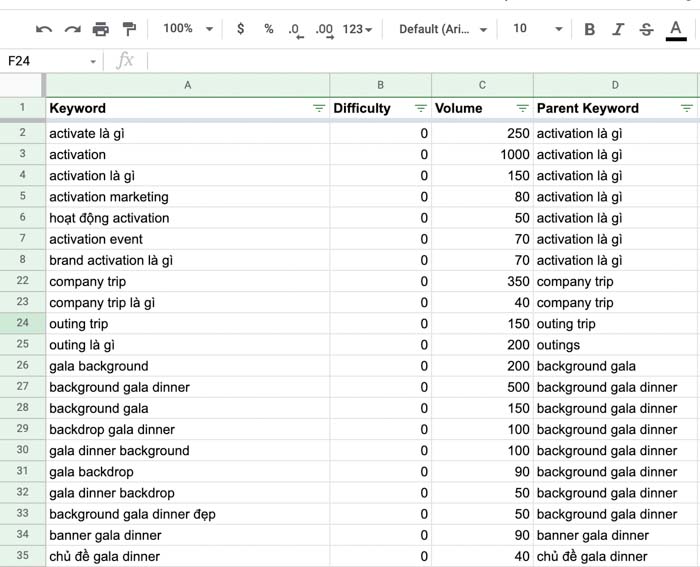This screenshot has width=700, height=567.
Task: Select cell 'gala background'
Action: pos(188,366)
